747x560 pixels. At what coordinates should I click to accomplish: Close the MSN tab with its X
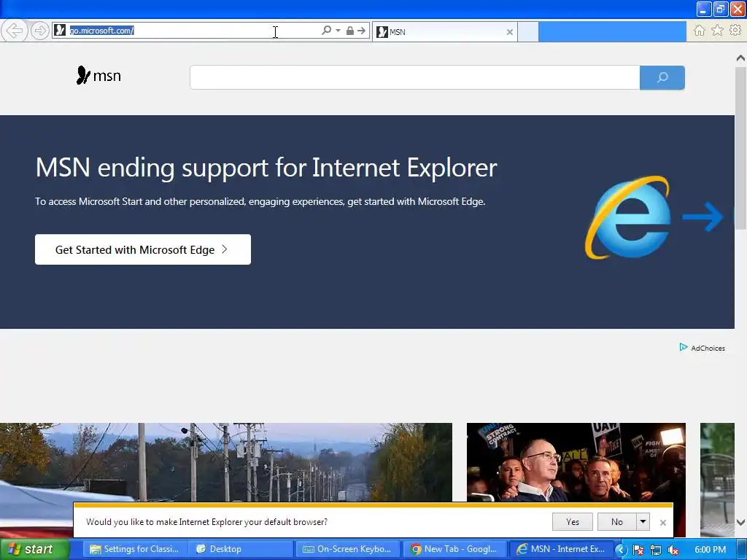(510, 32)
